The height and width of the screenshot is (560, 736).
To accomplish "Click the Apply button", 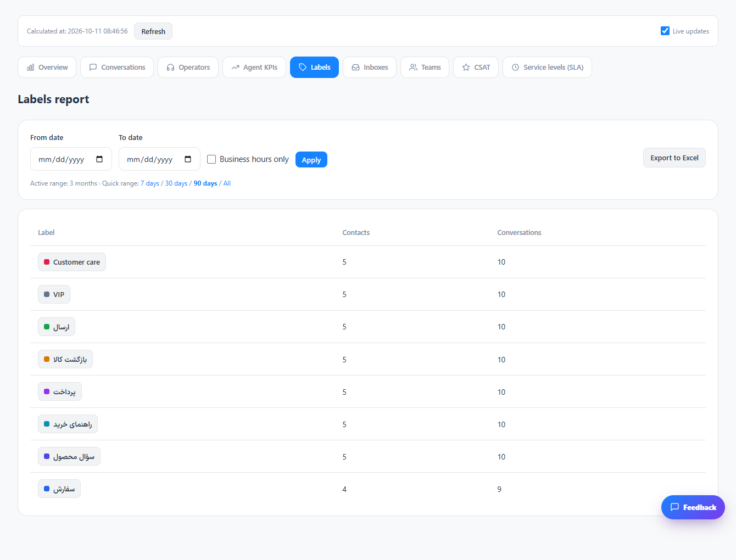I will pyautogui.click(x=311, y=160).
